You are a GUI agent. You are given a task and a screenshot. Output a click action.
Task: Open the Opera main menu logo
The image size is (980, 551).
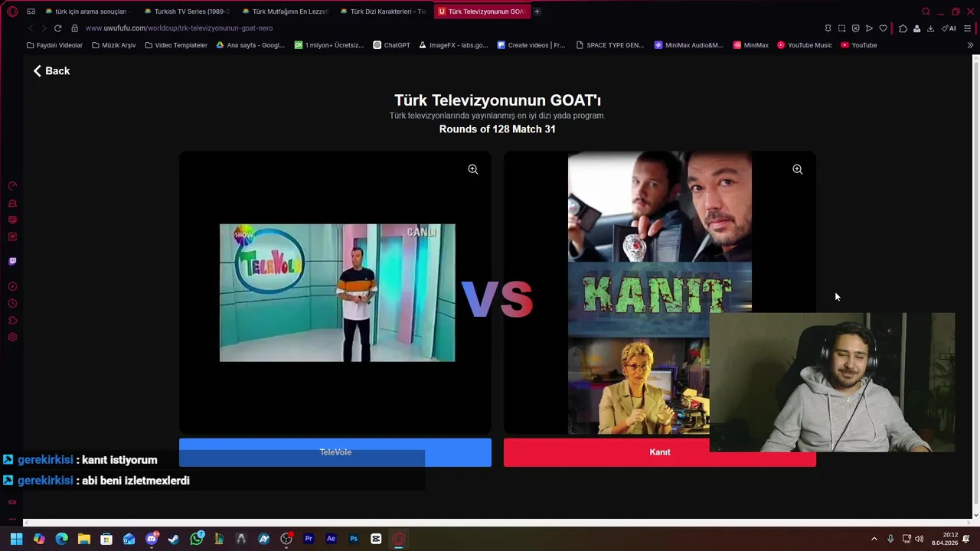pyautogui.click(x=12, y=11)
